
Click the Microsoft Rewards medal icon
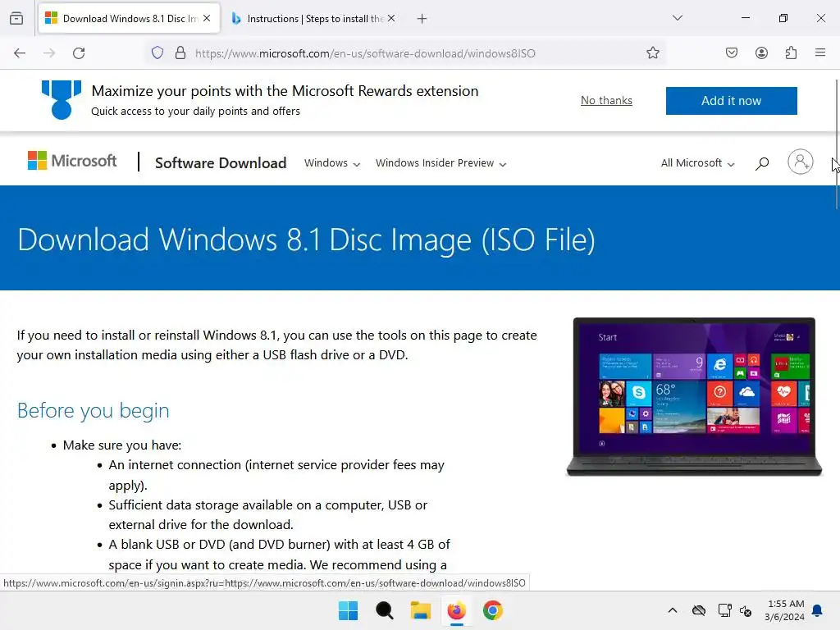tap(62, 99)
